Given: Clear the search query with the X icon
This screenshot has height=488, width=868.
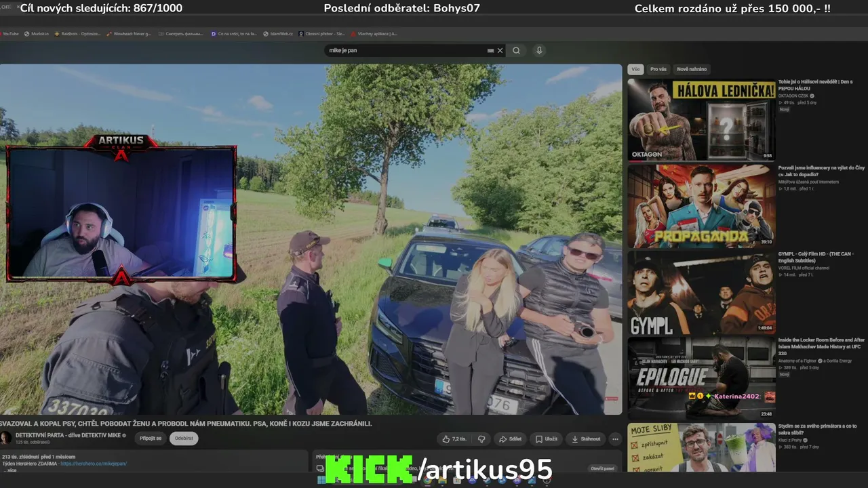Looking at the screenshot, I should tap(500, 50).
